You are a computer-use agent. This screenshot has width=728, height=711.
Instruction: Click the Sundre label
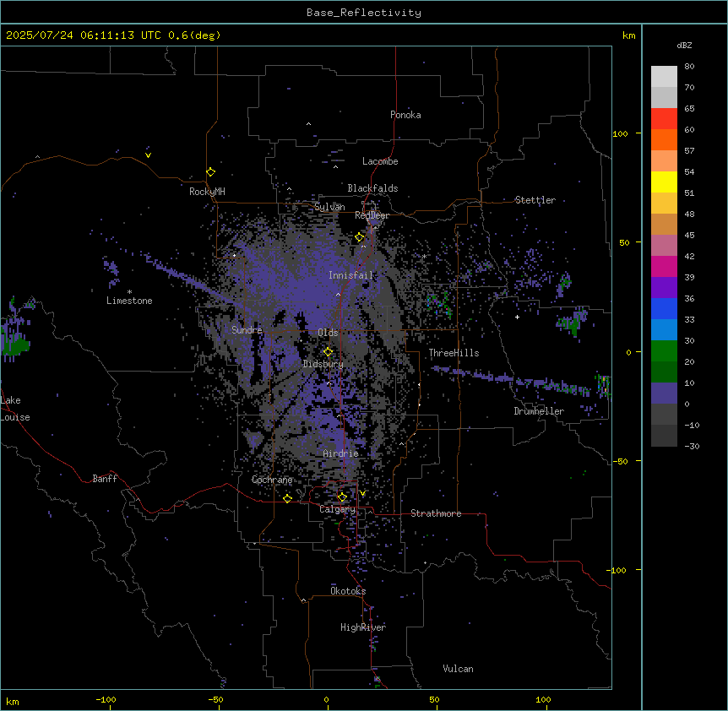(247, 330)
